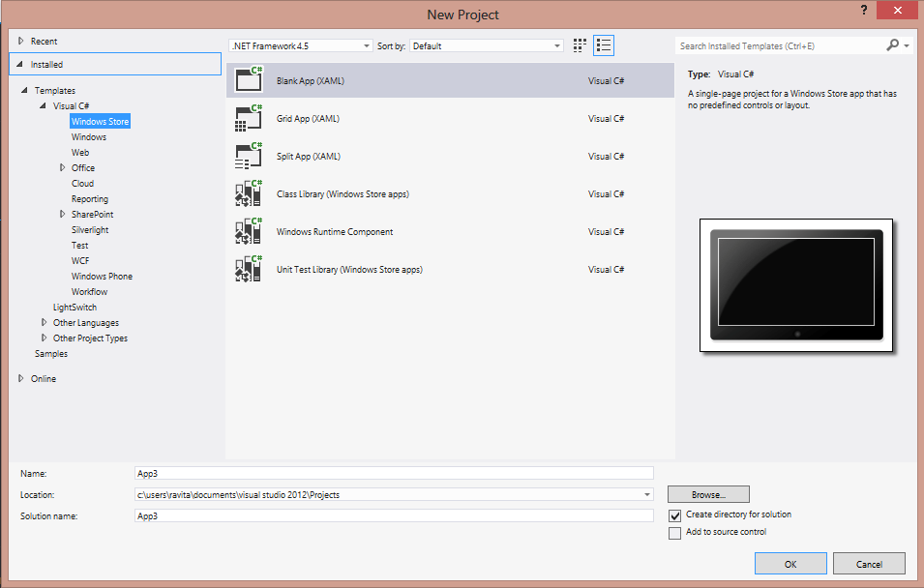
Task: Open the Sort by Default dropdown
Action: click(x=486, y=46)
